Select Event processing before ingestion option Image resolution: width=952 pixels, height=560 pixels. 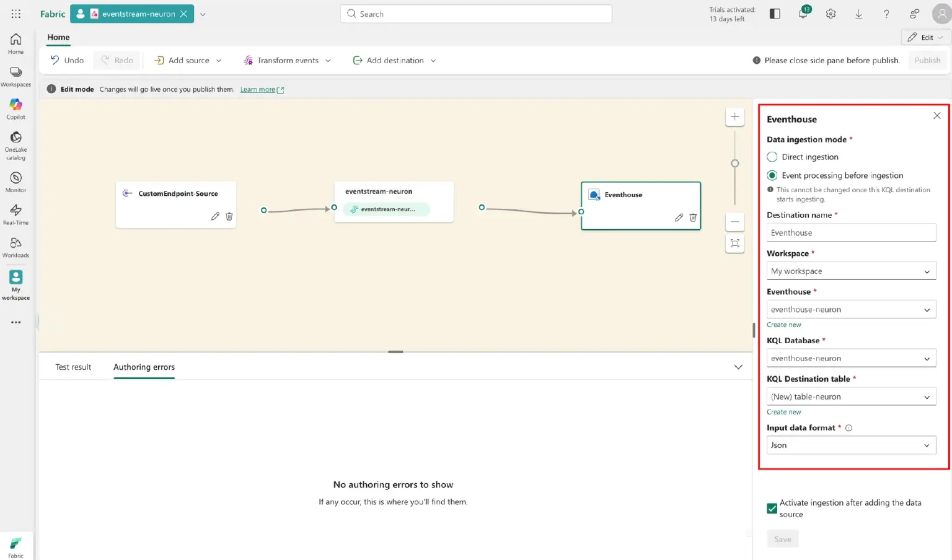[772, 176]
